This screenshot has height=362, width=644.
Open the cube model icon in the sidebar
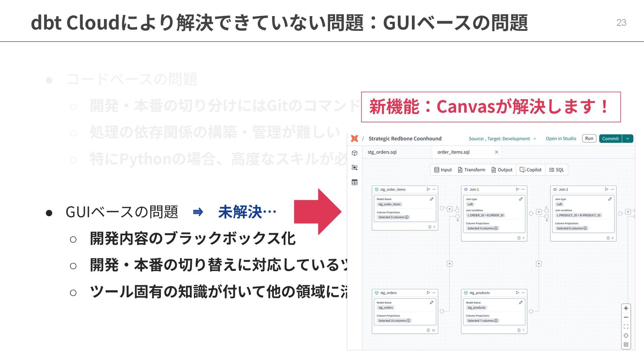355,153
